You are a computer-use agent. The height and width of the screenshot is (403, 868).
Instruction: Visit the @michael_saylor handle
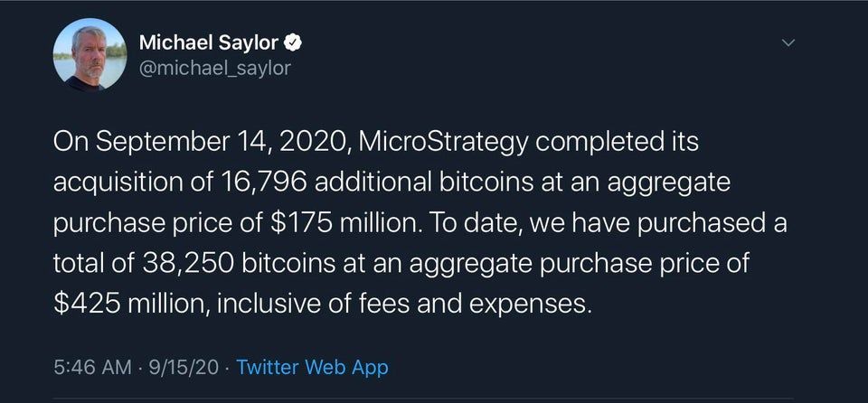coord(215,68)
